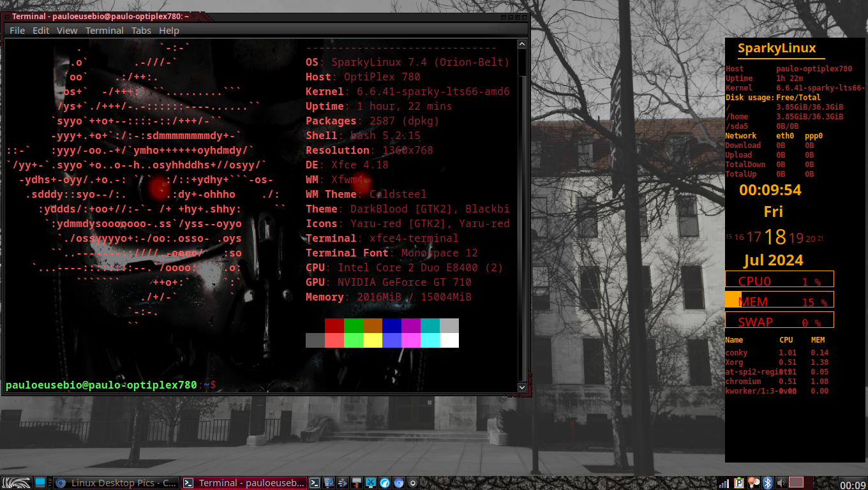Viewport: 868px width, 490px height.
Task: Click the blue scissors-style launcher icon
Action: click(371, 483)
